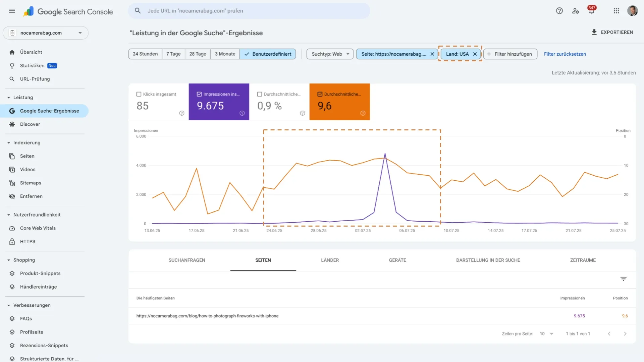Toggle the average CTR checkbox
This screenshot has width=644, height=362.
click(x=260, y=94)
